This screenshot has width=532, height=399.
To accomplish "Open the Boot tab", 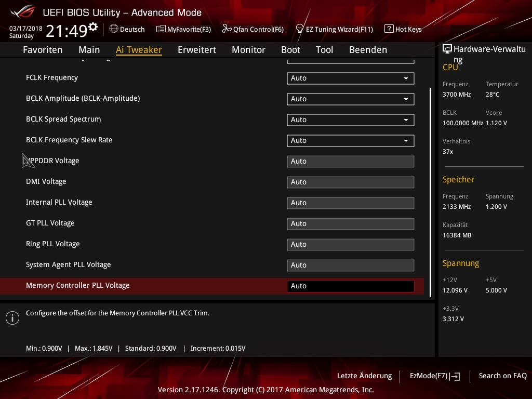I will 291,49.
